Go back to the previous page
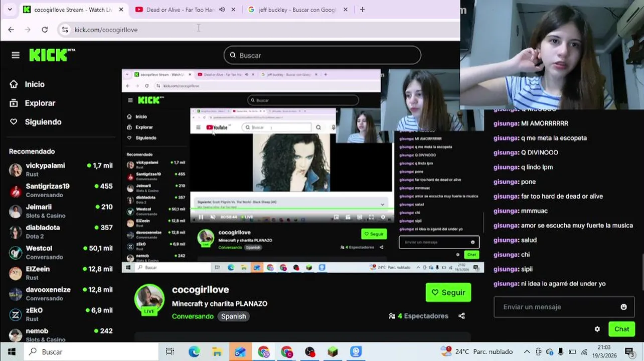Viewport: 644px width, 361px height. click(11, 30)
